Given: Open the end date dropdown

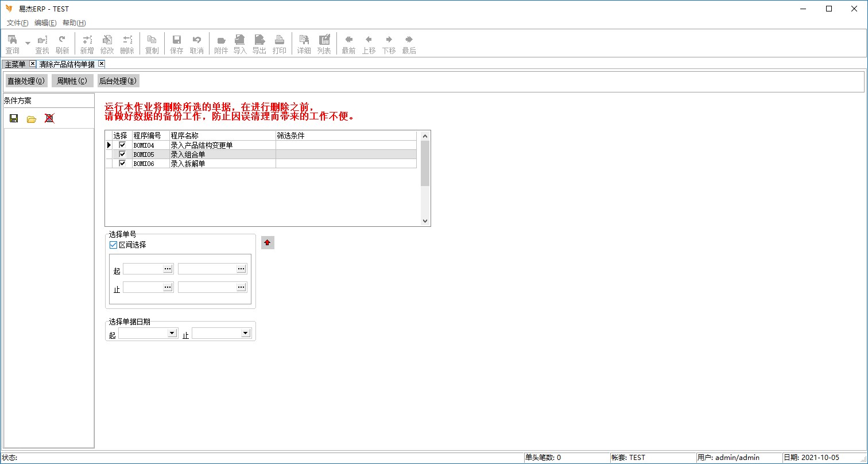Looking at the screenshot, I should pyautogui.click(x=245, y=333).
